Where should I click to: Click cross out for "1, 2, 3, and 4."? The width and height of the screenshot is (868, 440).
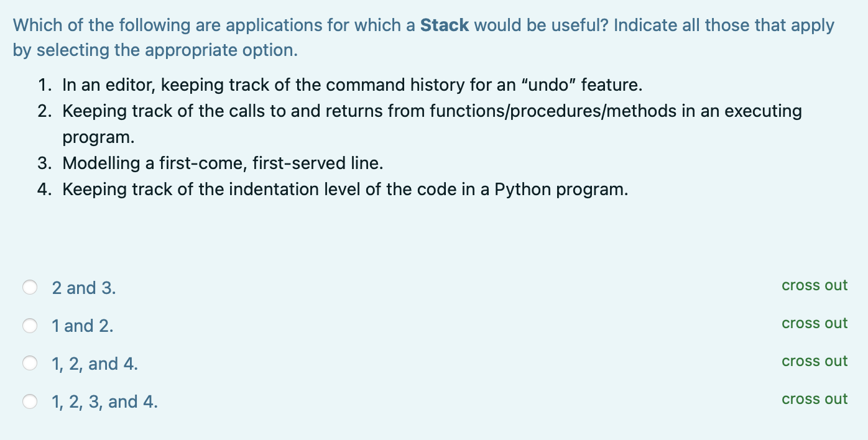[815, 399]
